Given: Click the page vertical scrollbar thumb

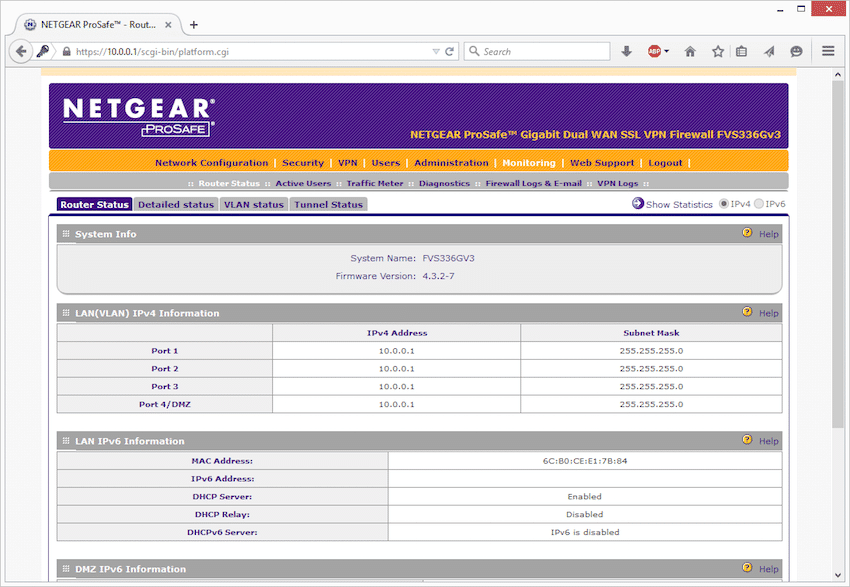Looking at the screenshot, I should [838, 255].
